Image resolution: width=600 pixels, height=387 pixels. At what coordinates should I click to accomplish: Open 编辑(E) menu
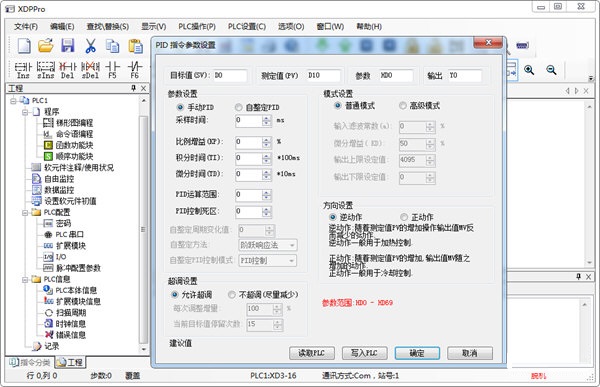click(62, 26)
